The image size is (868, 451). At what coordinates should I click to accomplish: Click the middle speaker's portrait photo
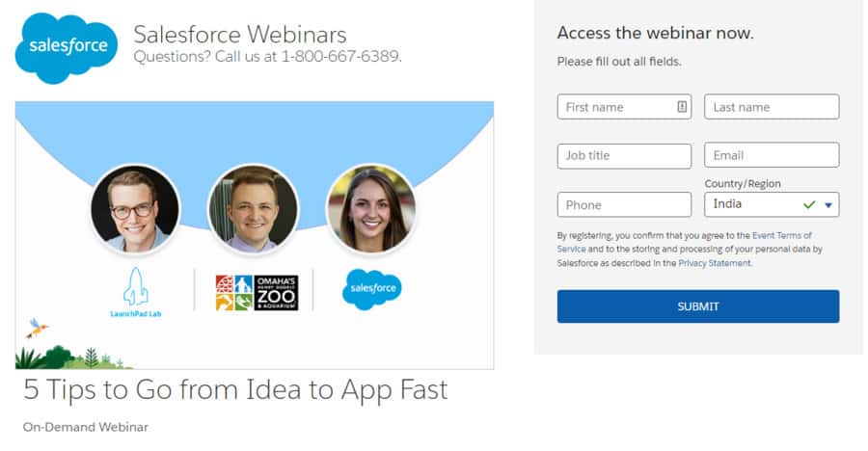(x=253, y=208)
